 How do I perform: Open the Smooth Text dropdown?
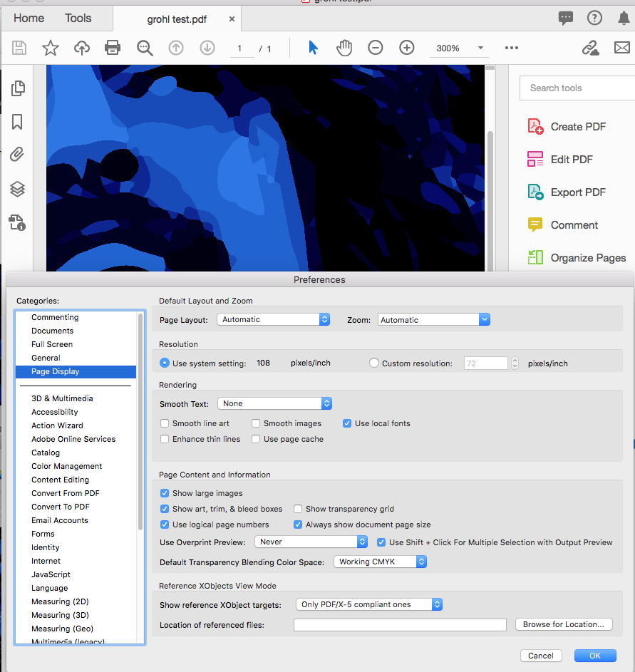[274, 403]
